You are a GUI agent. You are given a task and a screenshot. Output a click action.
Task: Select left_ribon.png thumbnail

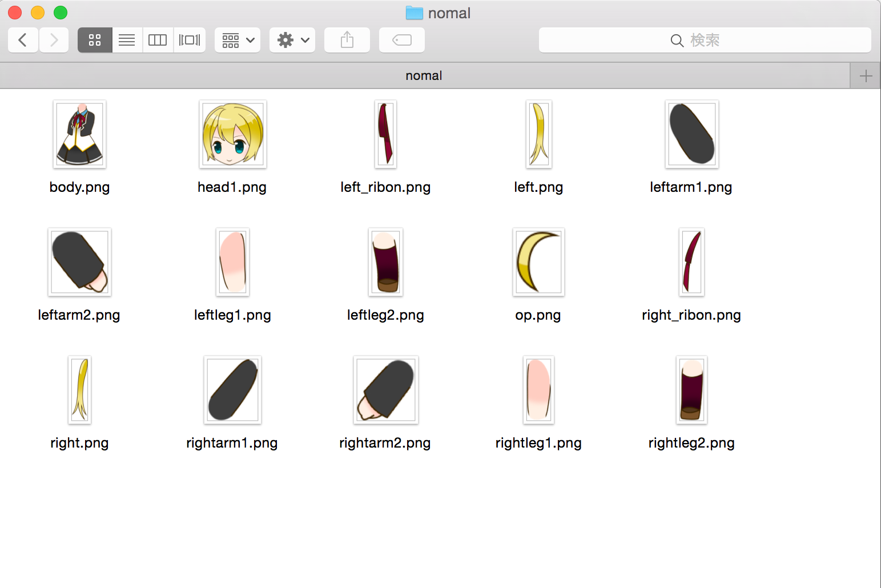386,134
